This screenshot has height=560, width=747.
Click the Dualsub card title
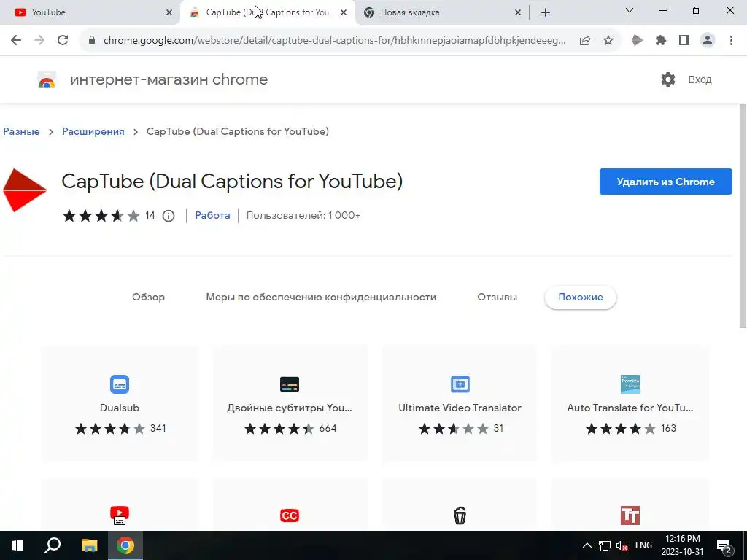pos(120,408)
